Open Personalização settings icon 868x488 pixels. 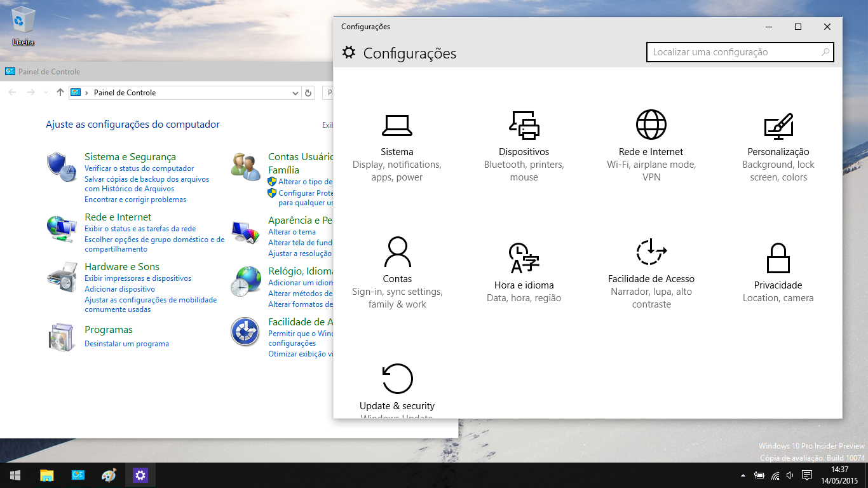778,125
